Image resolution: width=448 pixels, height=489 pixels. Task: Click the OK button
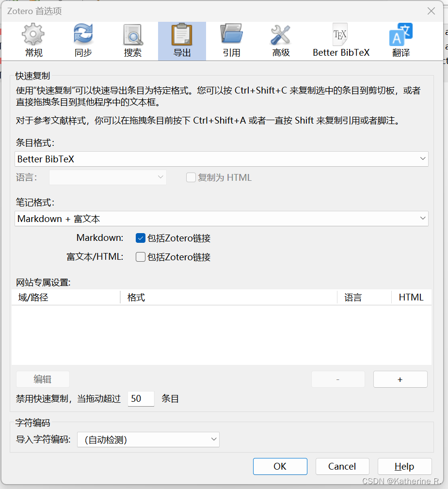[280, 466]
